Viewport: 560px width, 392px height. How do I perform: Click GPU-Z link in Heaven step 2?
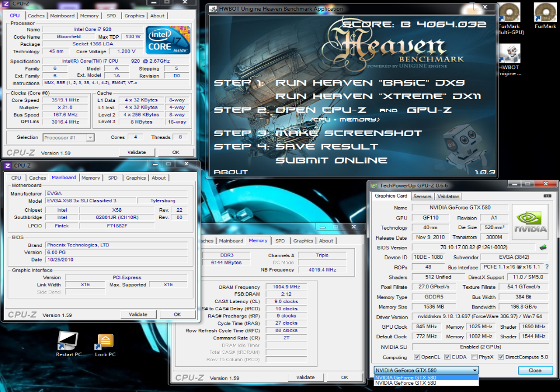point(430,110)
